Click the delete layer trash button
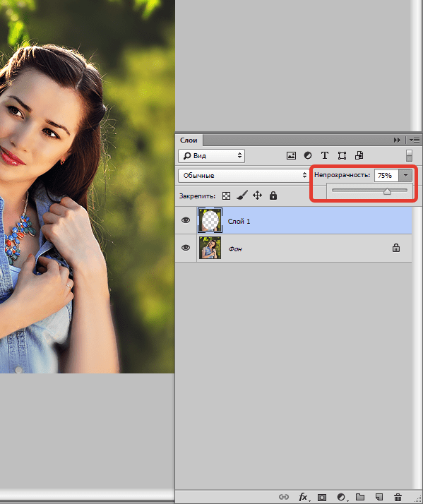Viewport: 423px width, 504px height. [x=398, y=497]
